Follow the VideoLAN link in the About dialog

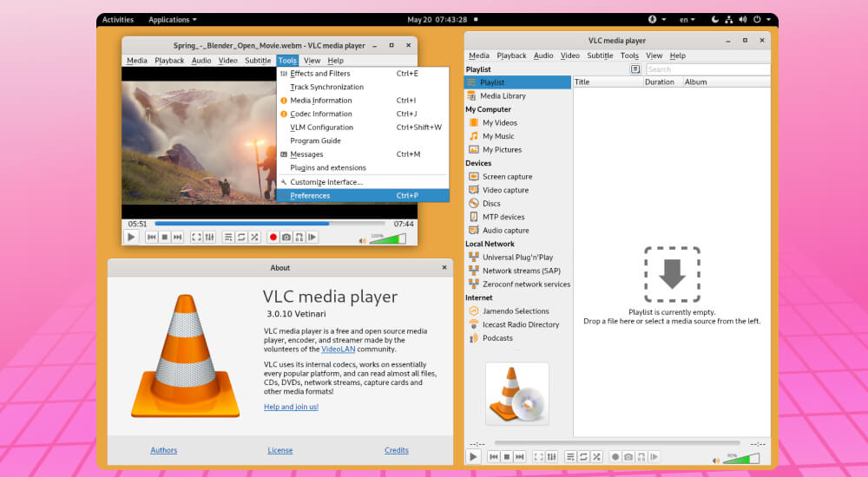339,350
